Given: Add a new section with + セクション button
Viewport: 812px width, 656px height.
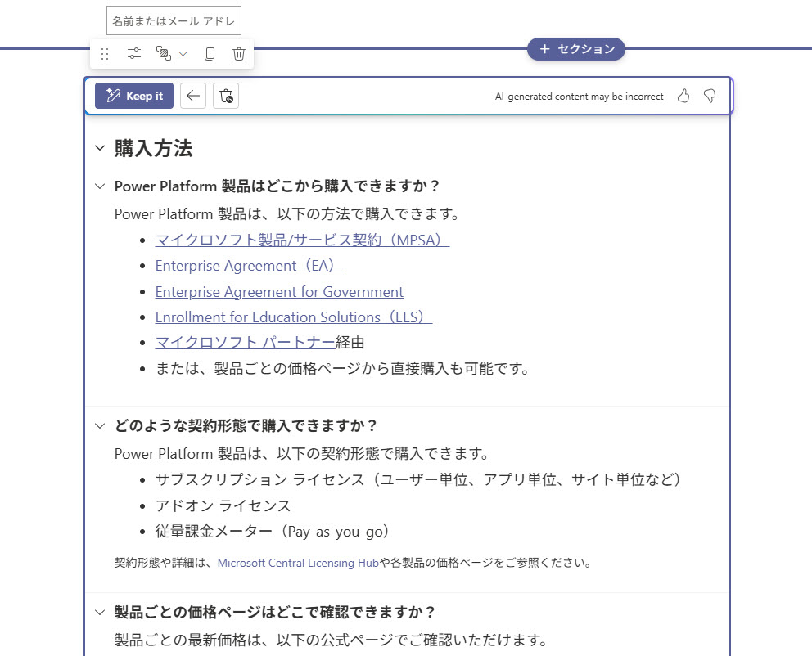Looking at the screenshot, I should coord(576,49).
